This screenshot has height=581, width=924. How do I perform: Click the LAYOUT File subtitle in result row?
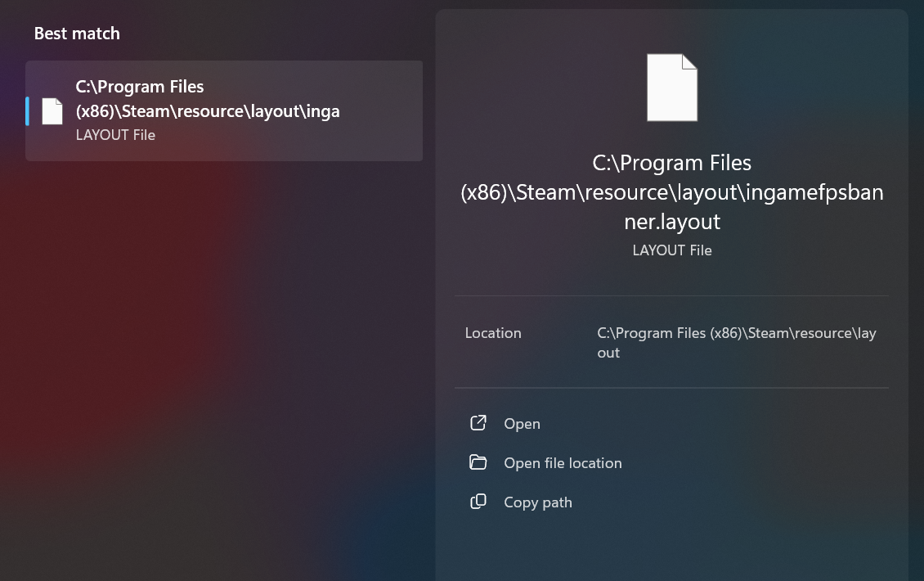pyautogui.click(x=115, y=135)
